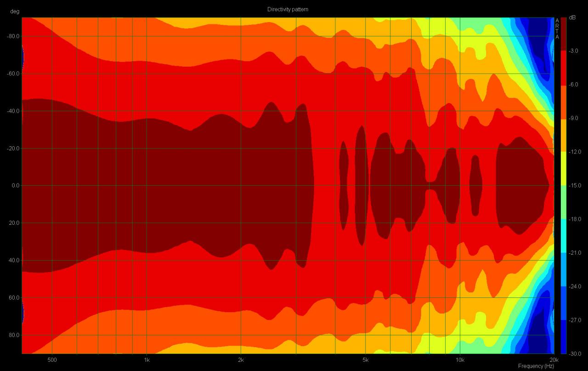Viewport: 588px width, 371px height.
Task: Click the "dB" label above the color scale
Action: [x=572, y=17]
